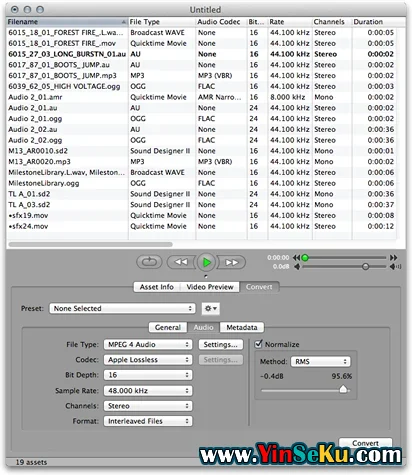Select file 6017_87_01_BOOTS_ JUMP.mp3

coord(62,76)
